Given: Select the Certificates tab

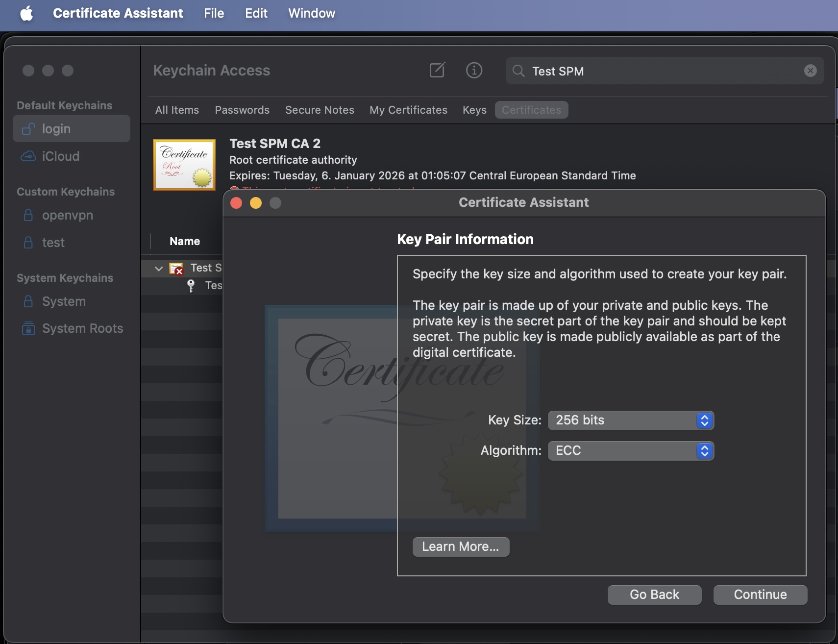Looking at the screenshot, I should coord(531,110).
